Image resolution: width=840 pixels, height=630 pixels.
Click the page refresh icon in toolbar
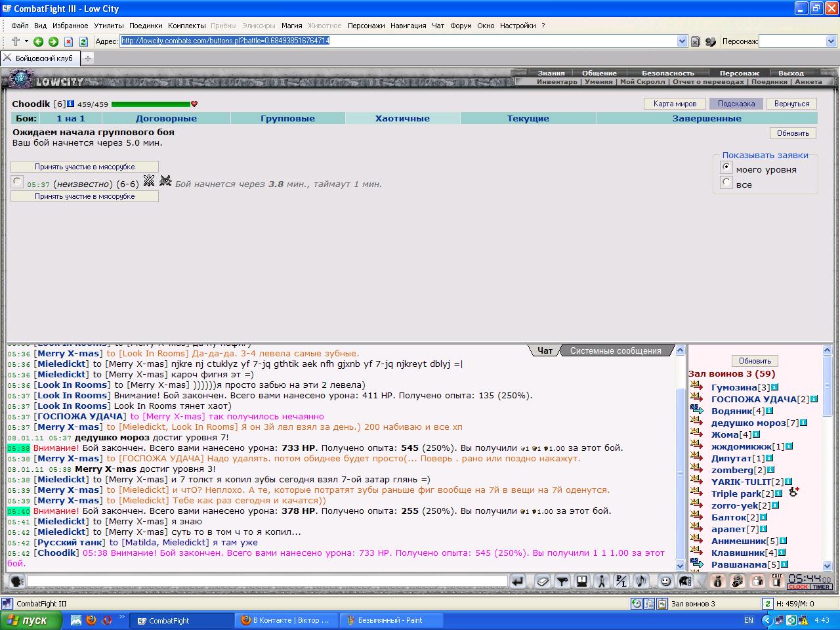coord(83,41)
